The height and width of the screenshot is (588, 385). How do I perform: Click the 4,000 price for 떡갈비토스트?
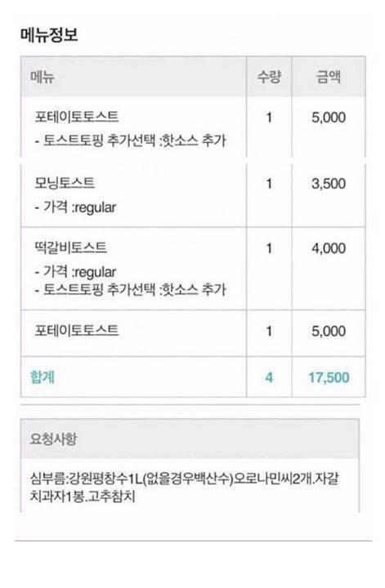329,248
